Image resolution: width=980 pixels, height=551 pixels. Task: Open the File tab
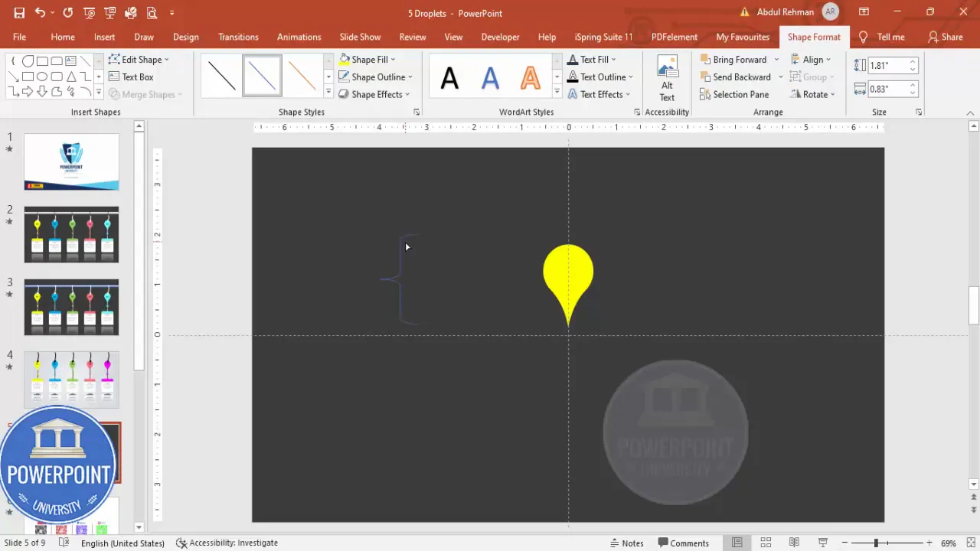point(19,37)
